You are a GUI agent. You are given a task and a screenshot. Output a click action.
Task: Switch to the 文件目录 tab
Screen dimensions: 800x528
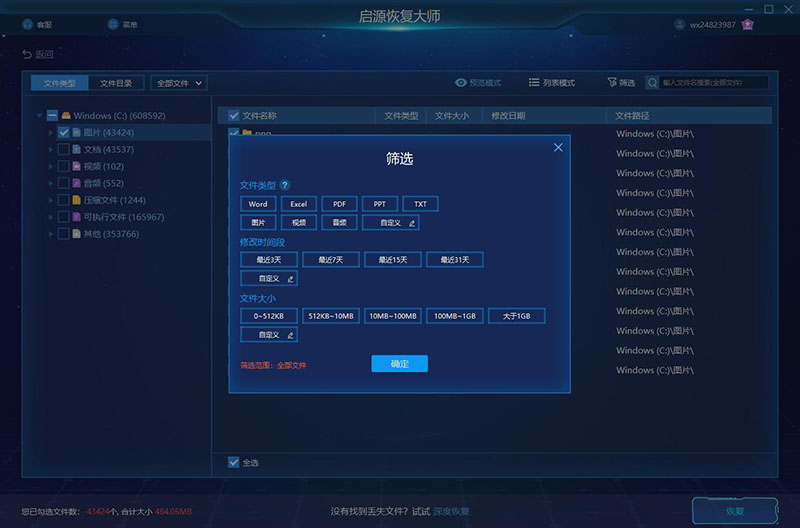click(116, 83)
